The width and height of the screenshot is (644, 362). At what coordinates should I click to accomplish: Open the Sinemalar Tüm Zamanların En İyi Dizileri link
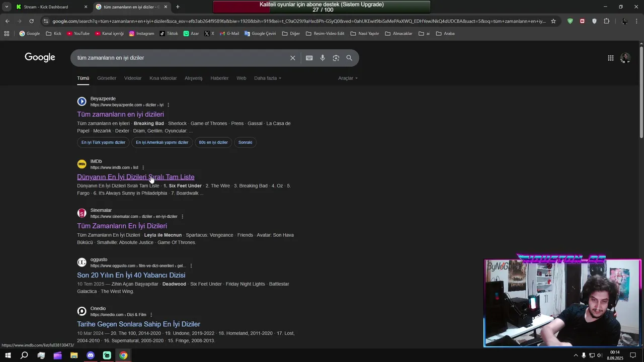coord(122,226)
